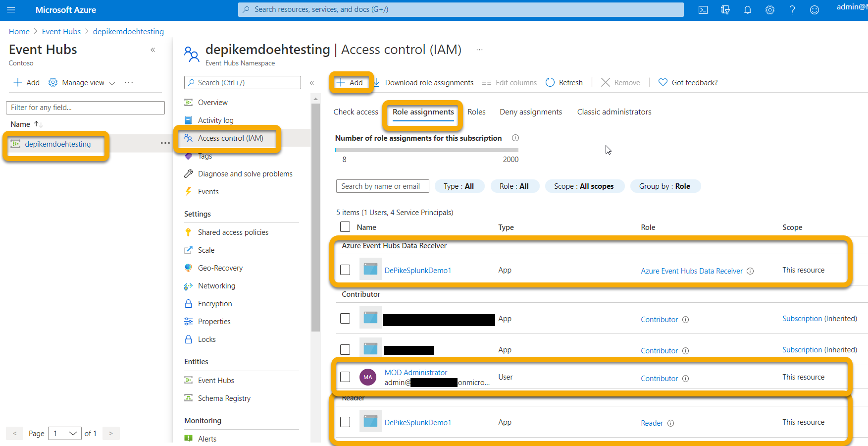Image resolution: width=868 pixels, height=446 pixels.
Task: Check the MOD Administrator row checkbox
Action: [x=345, y=377]
